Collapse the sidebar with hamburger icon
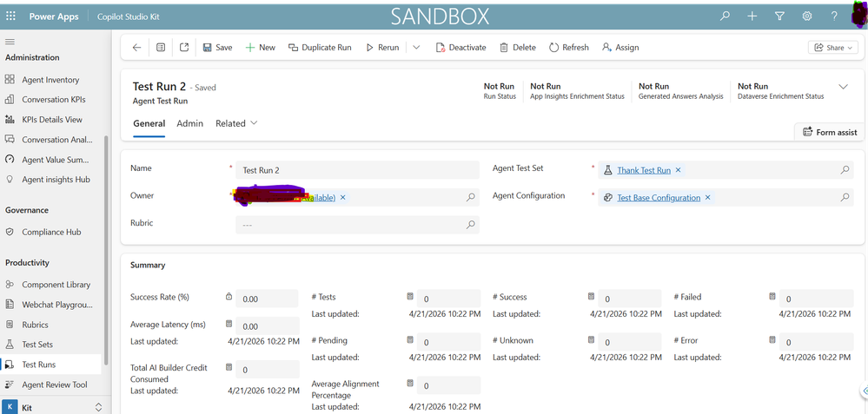The image size is (868, 414). [x=10, y=42]
